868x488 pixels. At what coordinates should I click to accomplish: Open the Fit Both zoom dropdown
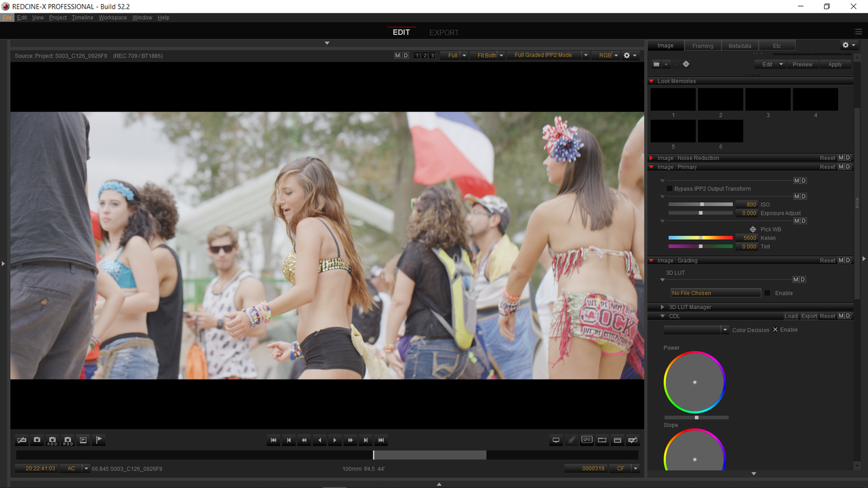[488, 56]
